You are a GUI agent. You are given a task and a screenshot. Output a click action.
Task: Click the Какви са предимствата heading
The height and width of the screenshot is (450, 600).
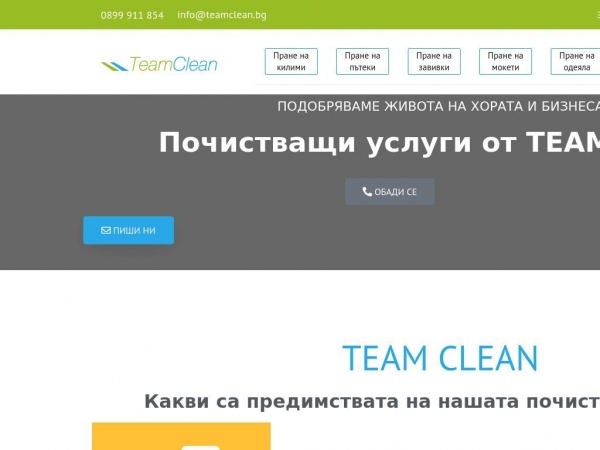pyautogui.click(x=372, y=402)
